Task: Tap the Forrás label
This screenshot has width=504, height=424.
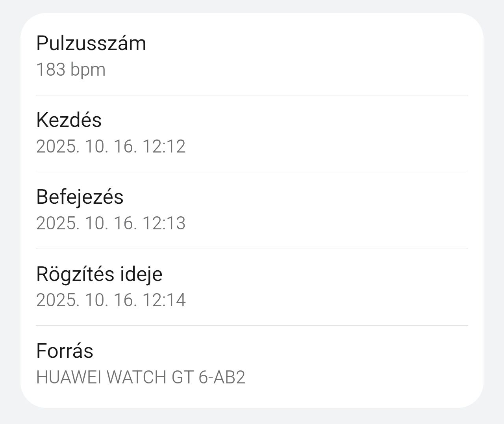Action: pos(65,350)
